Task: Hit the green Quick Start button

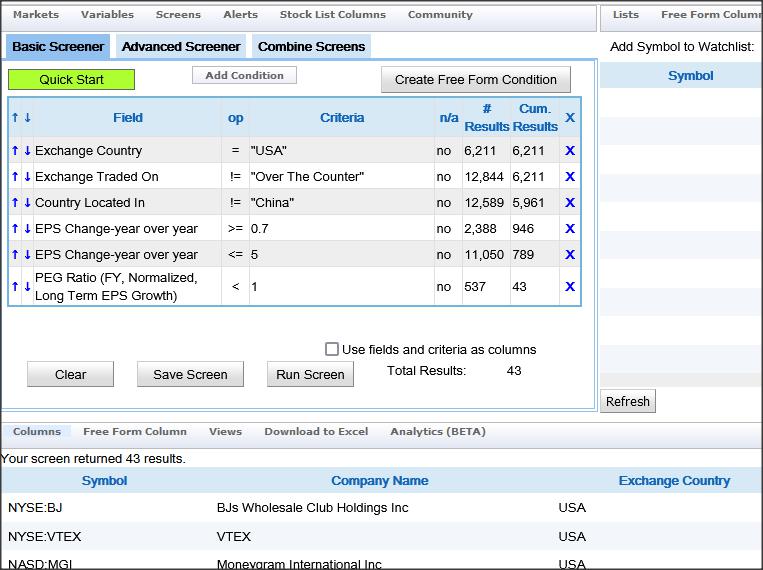Action: tap(71, 80)
